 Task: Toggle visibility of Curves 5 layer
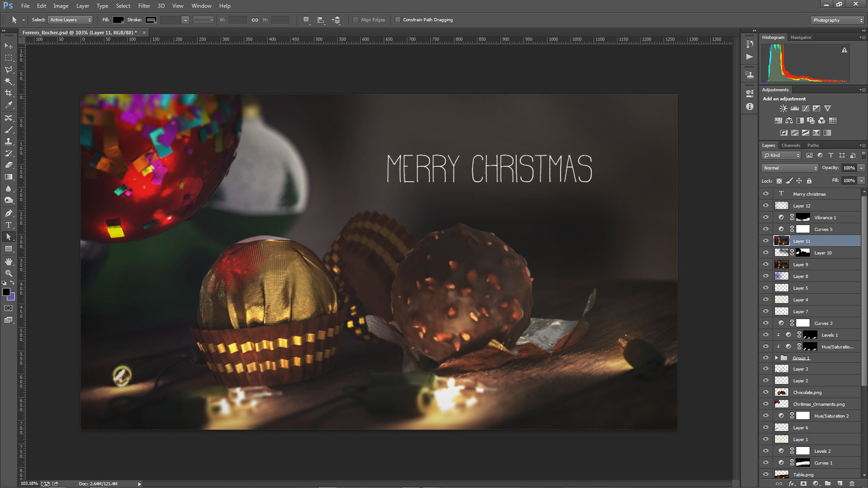point(766,229)
